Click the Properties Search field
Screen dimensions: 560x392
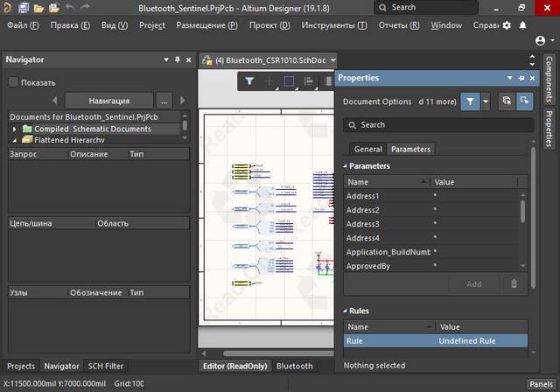(438, 125)
